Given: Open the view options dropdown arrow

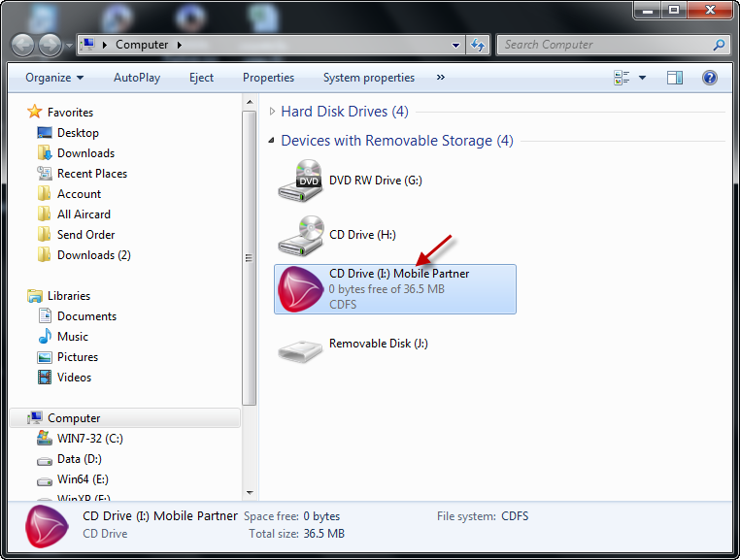Looking at the screenshot, I should pyautogui.click(x=642, y=78).
